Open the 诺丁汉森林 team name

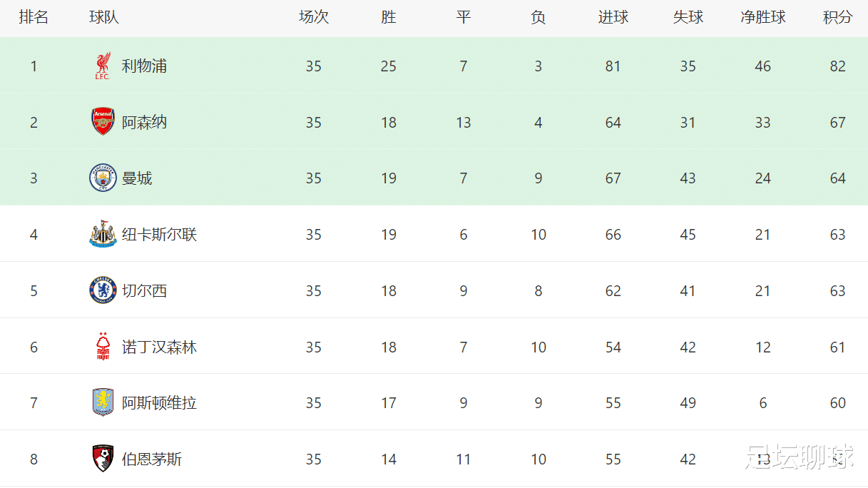159,347
